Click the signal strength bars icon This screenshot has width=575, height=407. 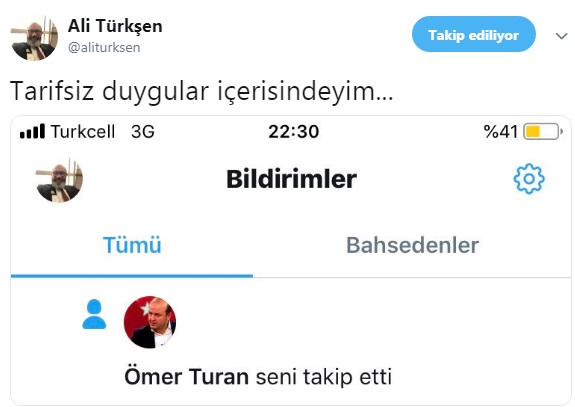[32, 131]
